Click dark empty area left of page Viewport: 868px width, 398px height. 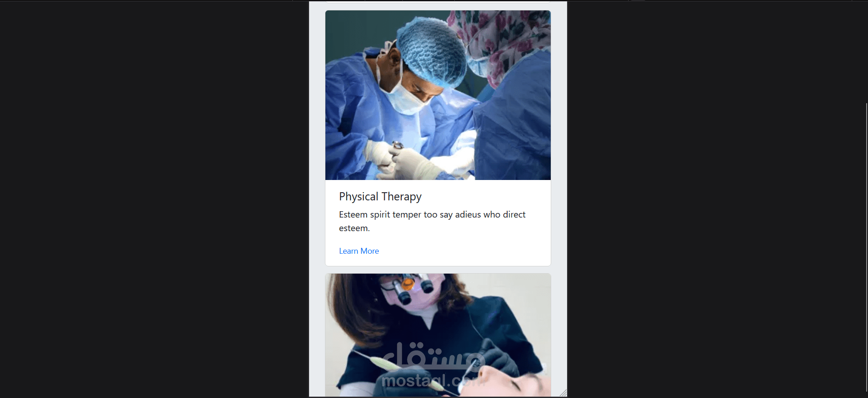pyautogui.click(x=154, y=199)
